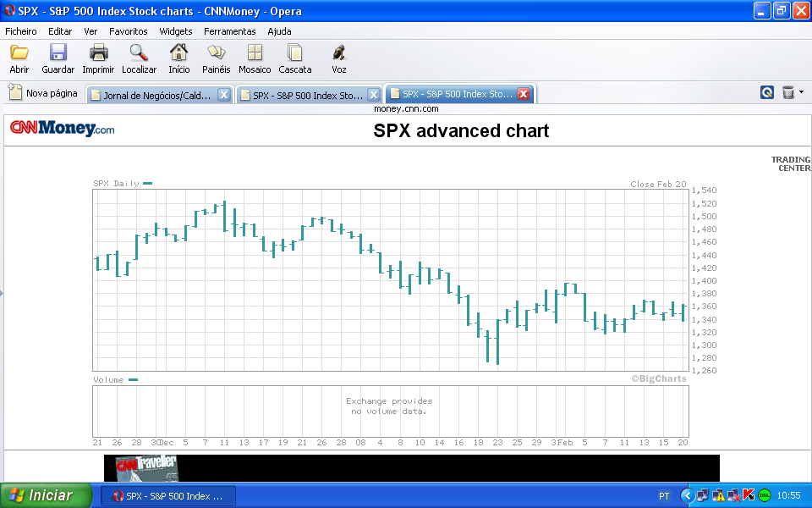Select the Opera SPX taskbar button
812x508 pixels.
pos(167,496)
